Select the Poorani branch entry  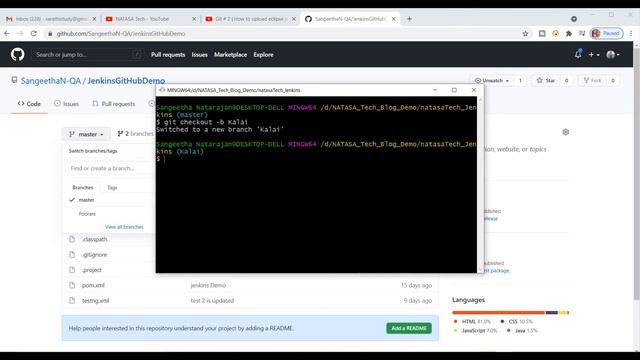87,214
